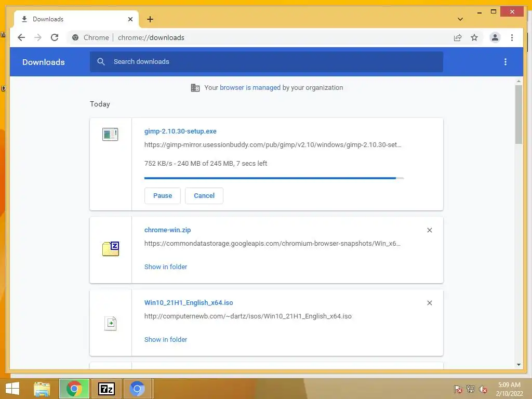Viewport: 532px width, 399px height.
Task: Click the taskbar clock showing 5:09 AM
Action: tap(509, 389)
